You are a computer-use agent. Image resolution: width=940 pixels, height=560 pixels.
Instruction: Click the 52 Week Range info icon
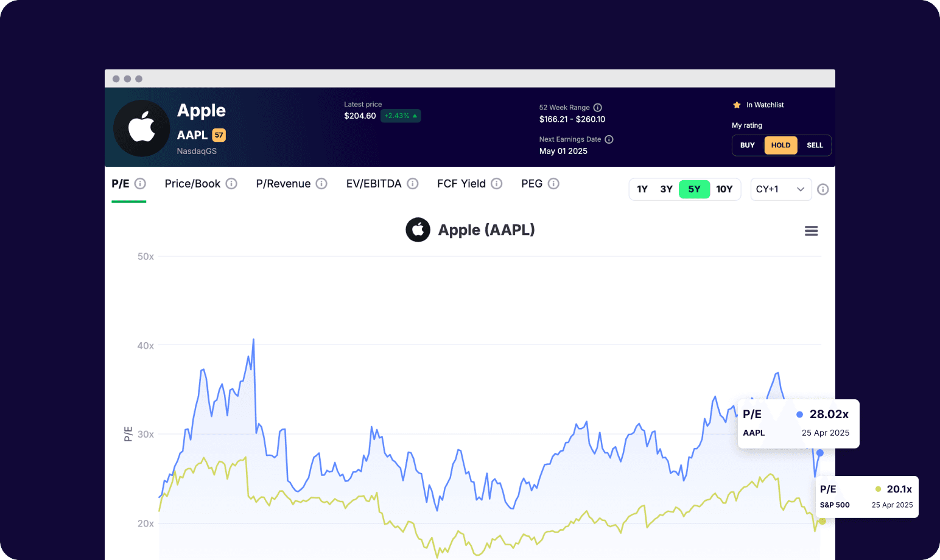(598, 108)
